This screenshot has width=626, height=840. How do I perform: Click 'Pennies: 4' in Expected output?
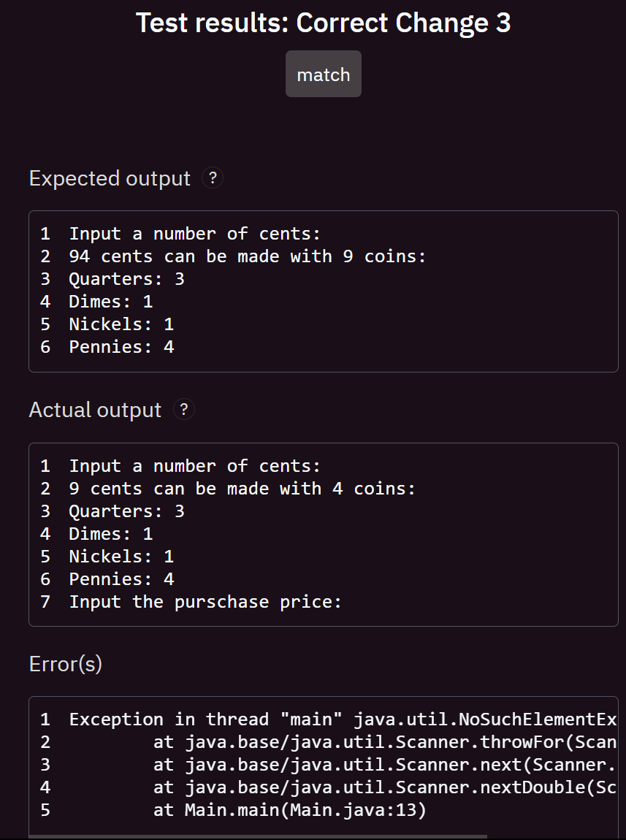[121, 347]
